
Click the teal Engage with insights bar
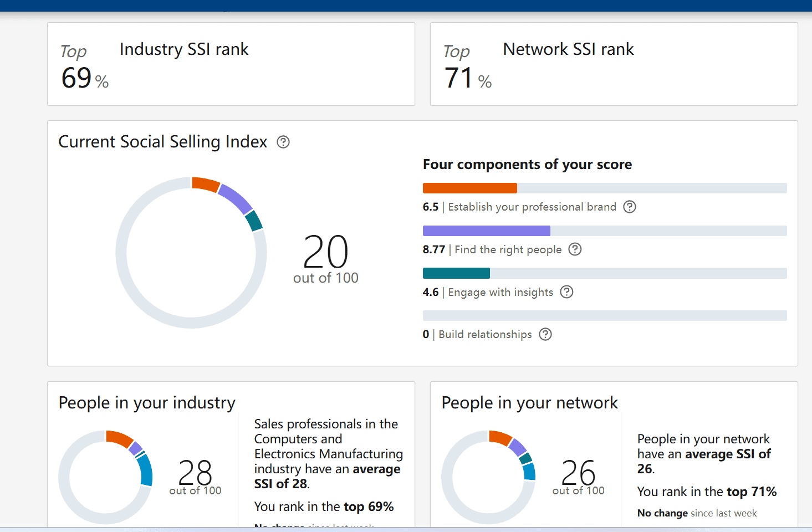point(456,273)
